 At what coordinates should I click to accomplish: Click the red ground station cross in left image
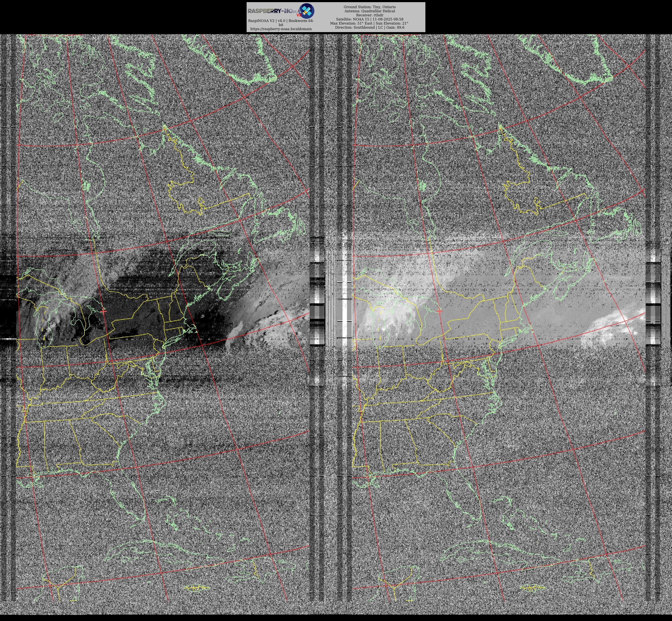click(103, 311)
